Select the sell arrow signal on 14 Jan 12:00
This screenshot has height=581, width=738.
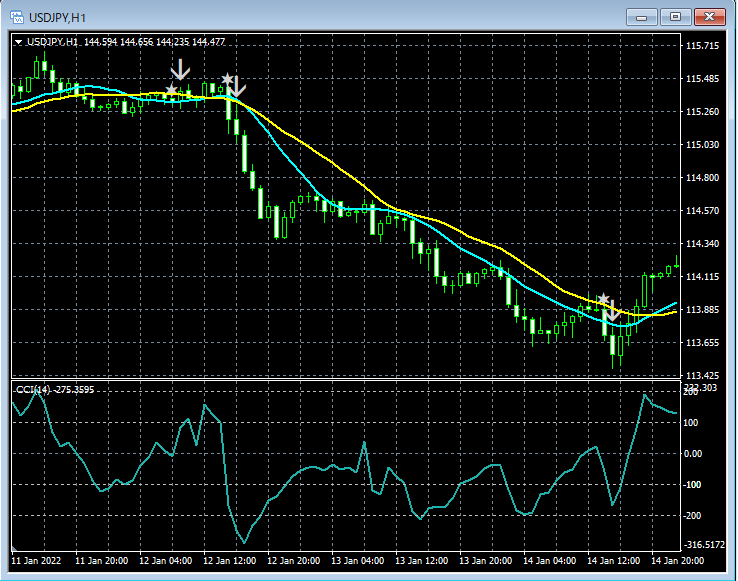(612, 311)
